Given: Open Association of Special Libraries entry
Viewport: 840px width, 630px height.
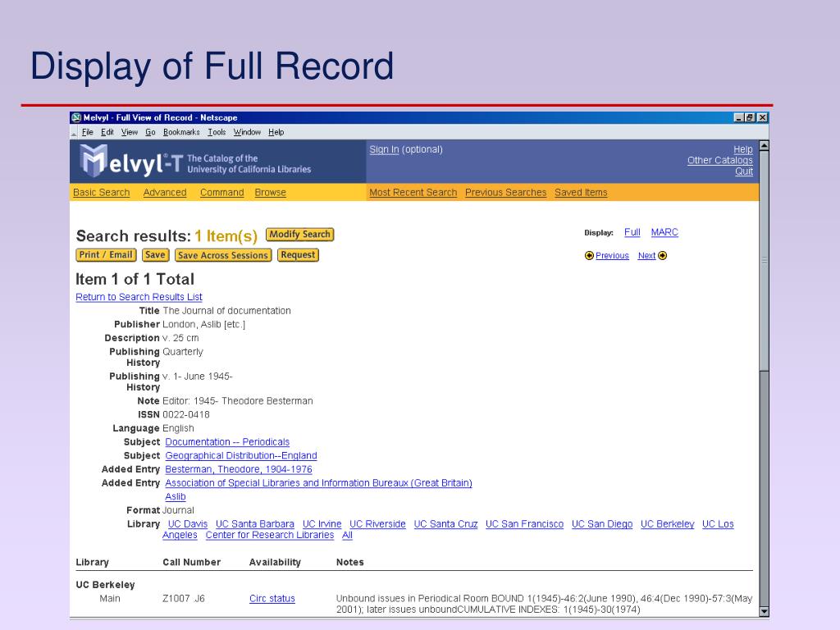Looking at the screenshot, I should [x=319, y=482].
